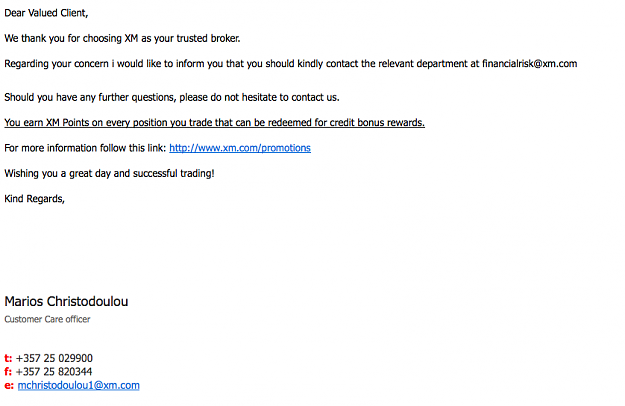Click the 'Customer Care officer' title text
625x406 pixels.
click(x=47, y=319)
